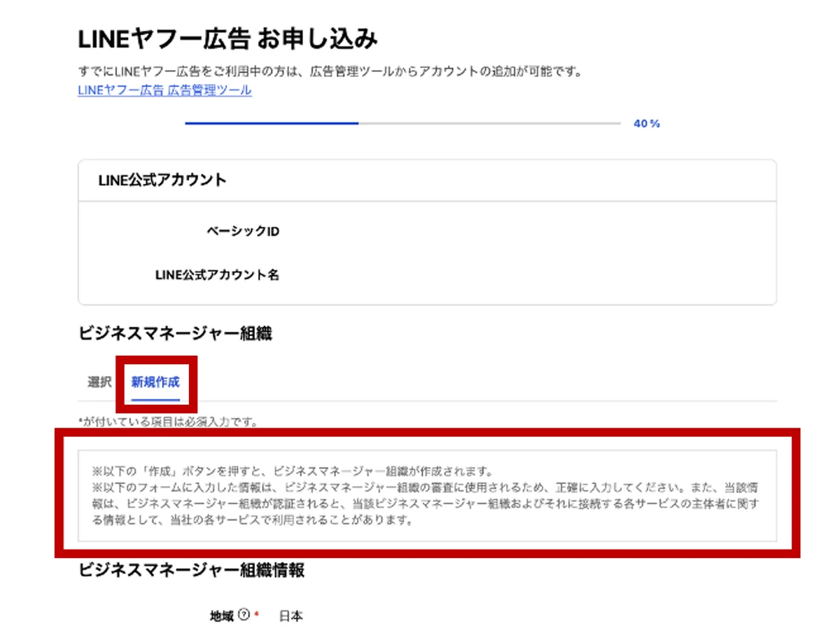Open the LINEヤフー広告 広告管理ツール link
This screenshot has height=628, width=840.
[x=164, y=90]
